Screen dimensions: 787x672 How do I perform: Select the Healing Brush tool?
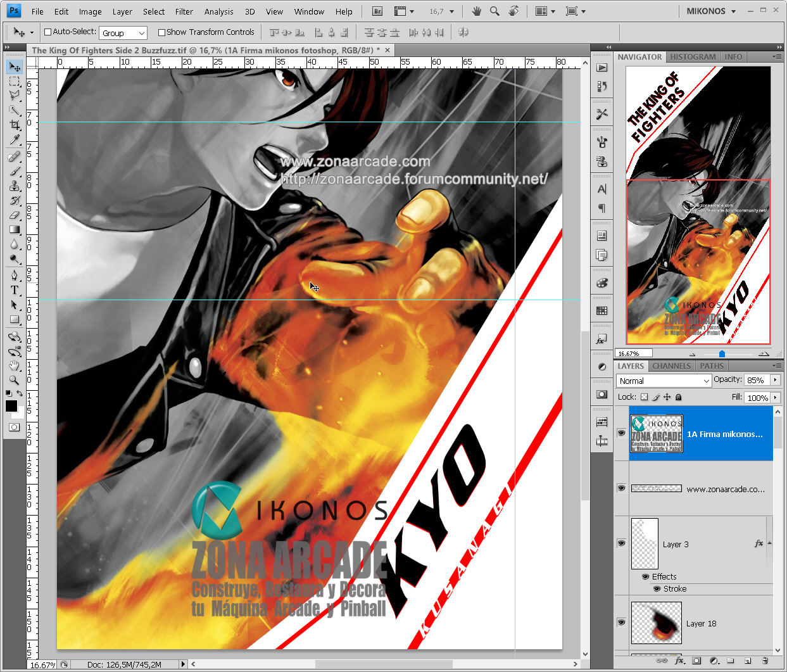click(15, 156)
